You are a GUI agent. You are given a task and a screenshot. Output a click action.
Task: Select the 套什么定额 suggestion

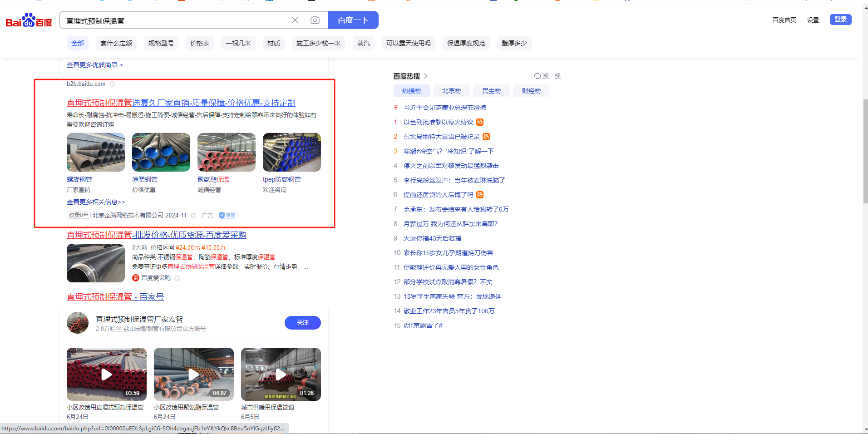coord(116,43)
